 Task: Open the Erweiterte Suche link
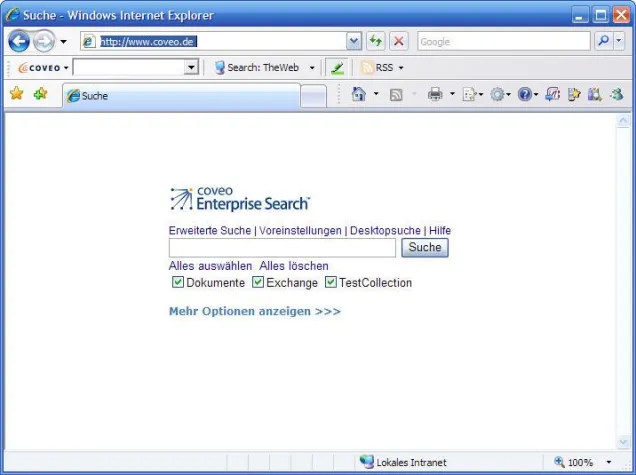coord(210,230)
